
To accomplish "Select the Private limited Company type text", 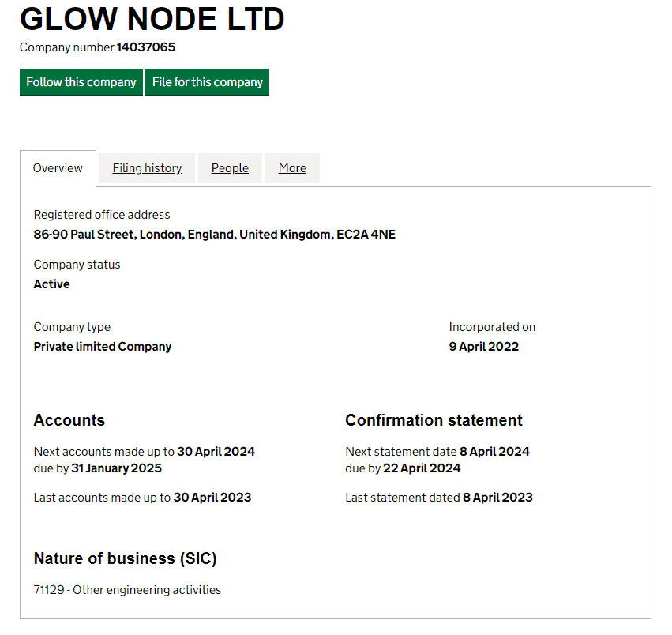I will click(102, 346).
